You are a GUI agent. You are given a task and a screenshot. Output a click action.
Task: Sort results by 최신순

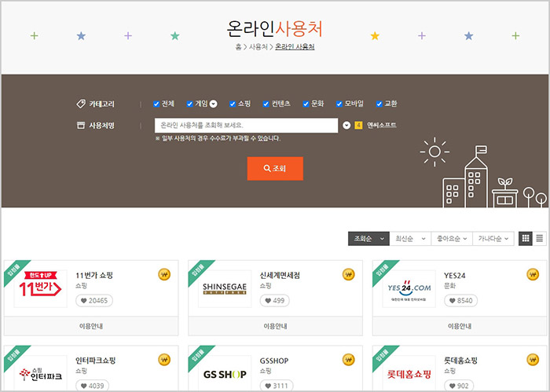tap(410, 239)
